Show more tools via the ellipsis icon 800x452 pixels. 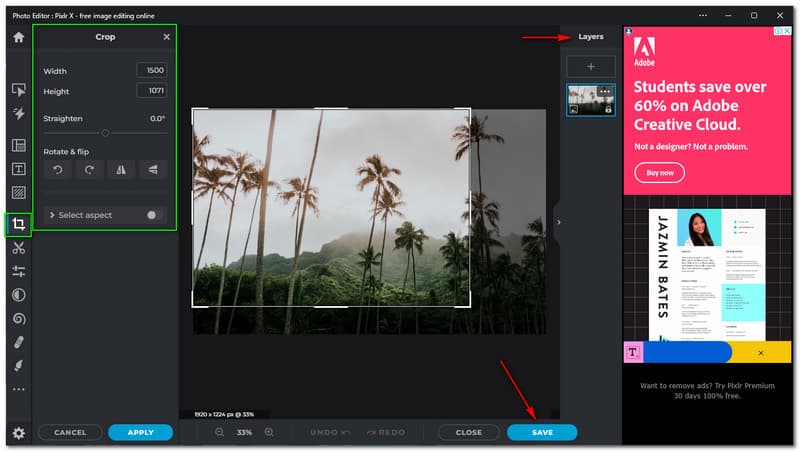(18, 389)
